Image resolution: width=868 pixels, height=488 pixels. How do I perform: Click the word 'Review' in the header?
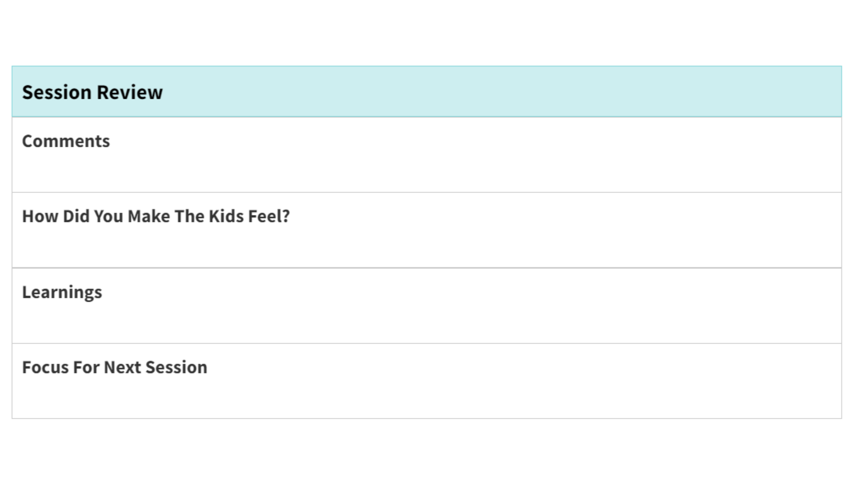[129, 92]
